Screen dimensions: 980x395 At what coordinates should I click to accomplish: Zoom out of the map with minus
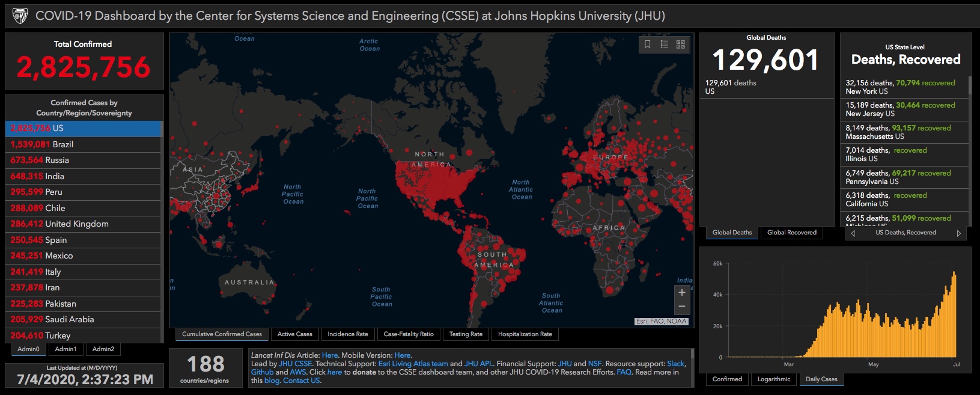click(x=682, y=307)
